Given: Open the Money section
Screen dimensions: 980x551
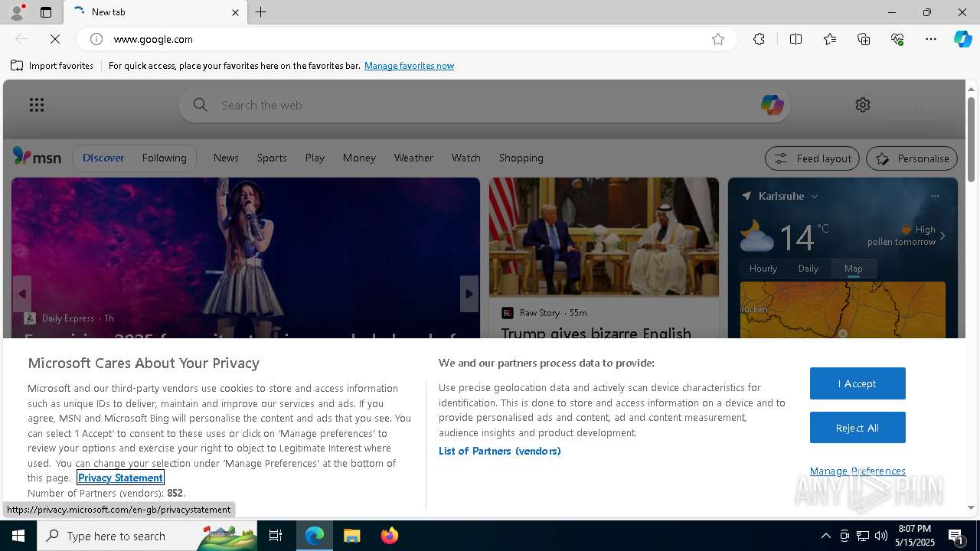Looking at the screenshot, I should click(359, 158).
